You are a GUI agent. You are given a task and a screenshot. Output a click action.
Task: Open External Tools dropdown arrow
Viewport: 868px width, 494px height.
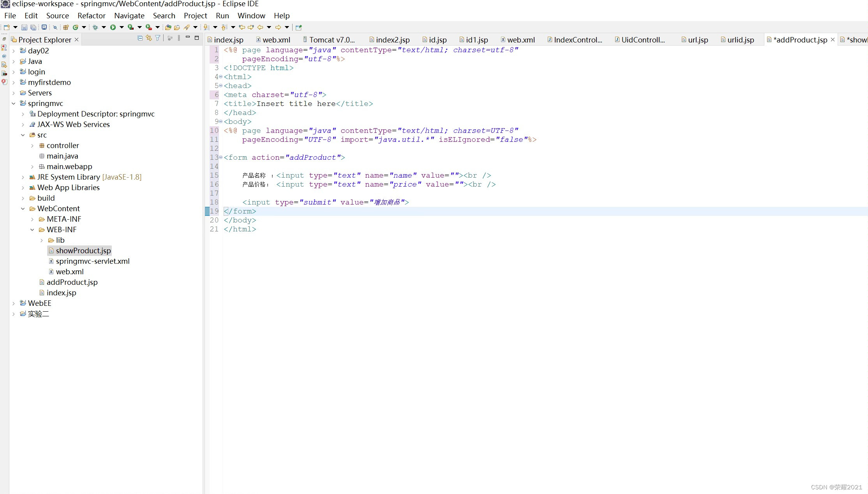pyautogui.click(x=157, y=27)
